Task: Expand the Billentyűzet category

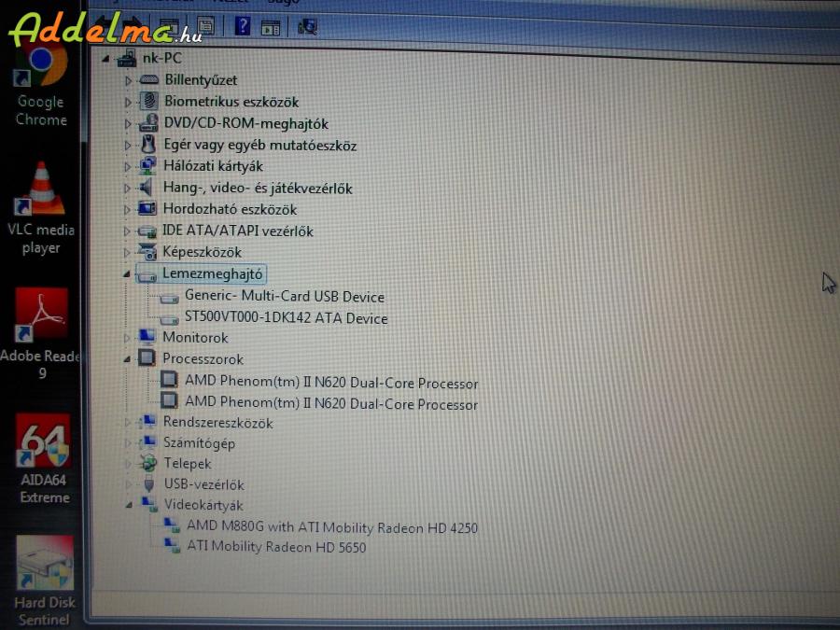Action: pyautogui.click(x=129, y=80)
